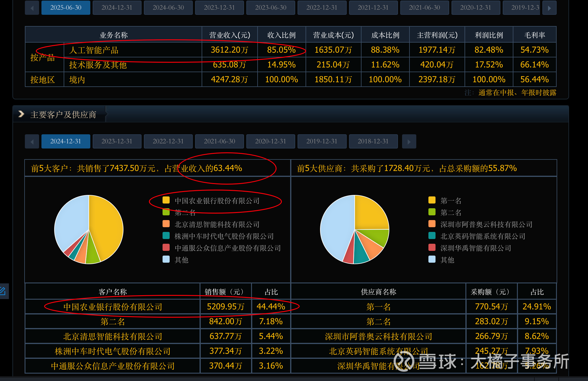Switch to the 2023-06-30 date tab
The image size is (588, 381).
coord(271,8)
